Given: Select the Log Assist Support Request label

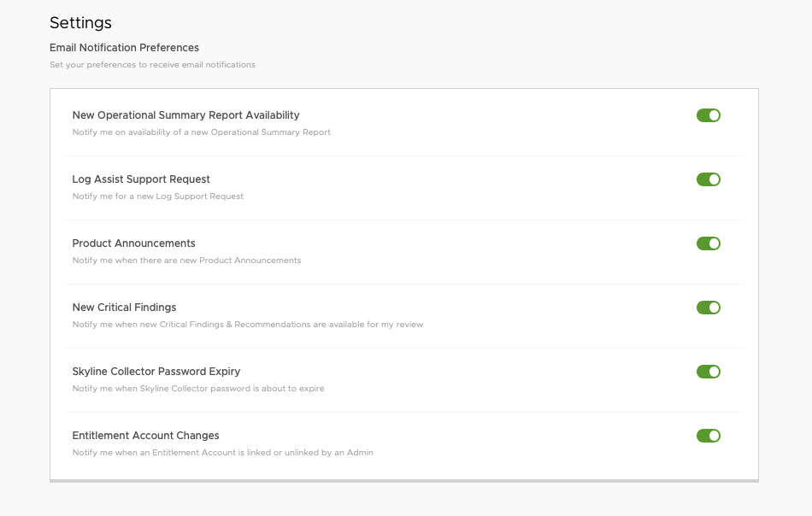Looking at the screenshot, I should [141, 179].
